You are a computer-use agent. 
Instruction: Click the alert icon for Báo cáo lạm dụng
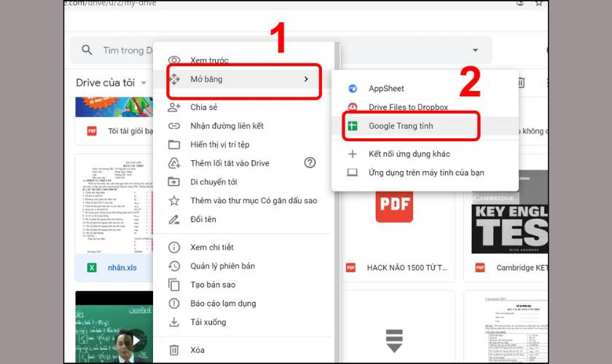click(174, 304)
